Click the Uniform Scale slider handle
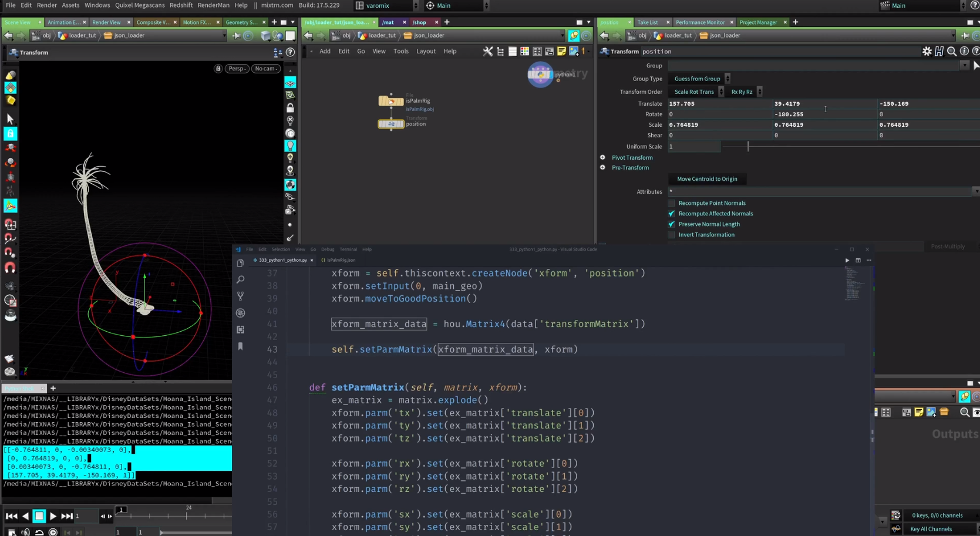Image resolution: width=980 pixels, height=536 pixels. (x=748, y=147)
